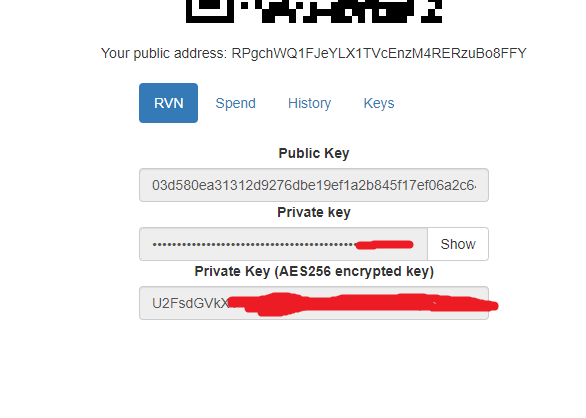The image size is (586, 418).
Task: Click the U2FsdGVkX text in encrypted field
Action: [x=190, y=303]
